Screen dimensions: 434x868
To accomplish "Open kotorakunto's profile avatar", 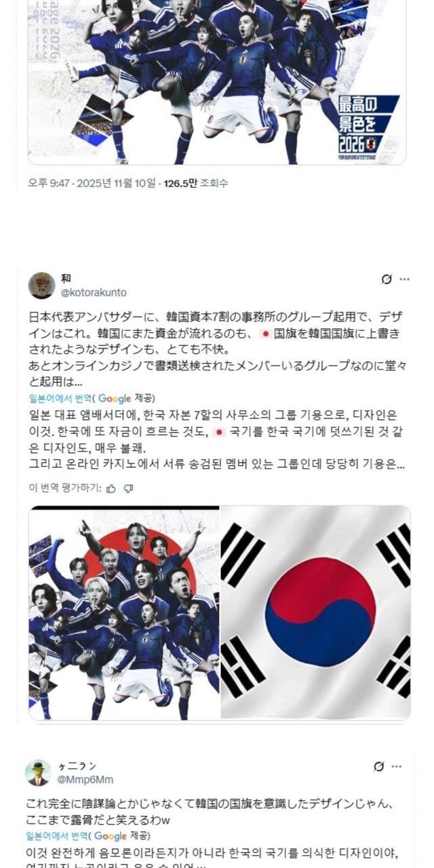I will [x=41, y=285].
